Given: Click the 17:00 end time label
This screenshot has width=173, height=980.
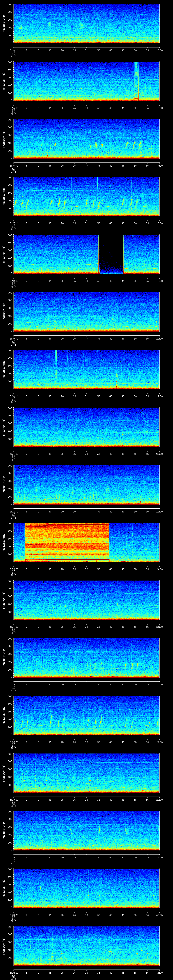Looking at the screenshot, I should point(159,166).
